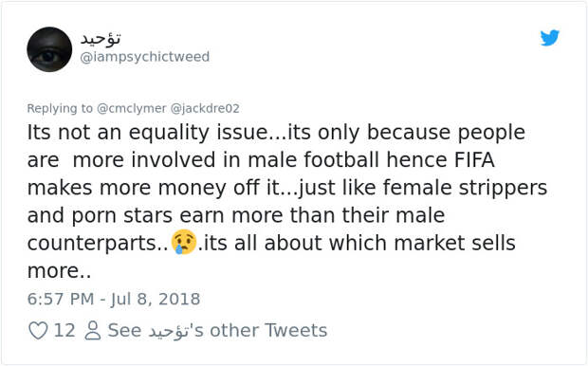Open the @cmclymer mention
The height and width of the screenshot is (366, 588).
tap(132, 108)
